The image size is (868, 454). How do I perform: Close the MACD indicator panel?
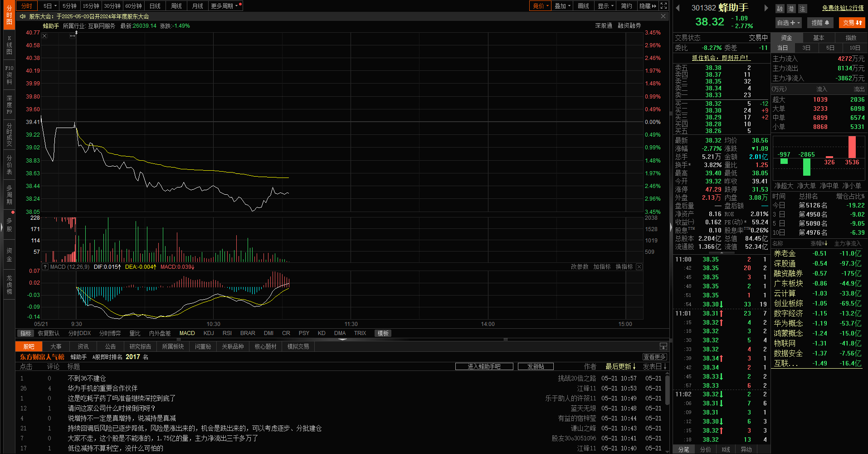639,267
